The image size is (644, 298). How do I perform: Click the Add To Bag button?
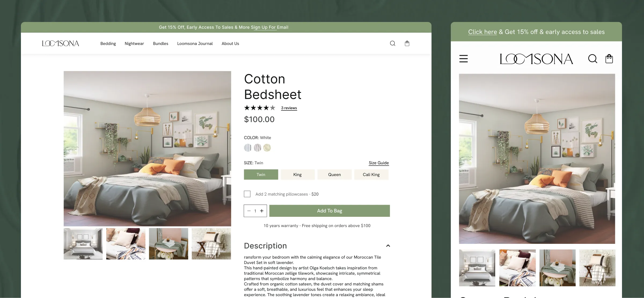(330, 211)
